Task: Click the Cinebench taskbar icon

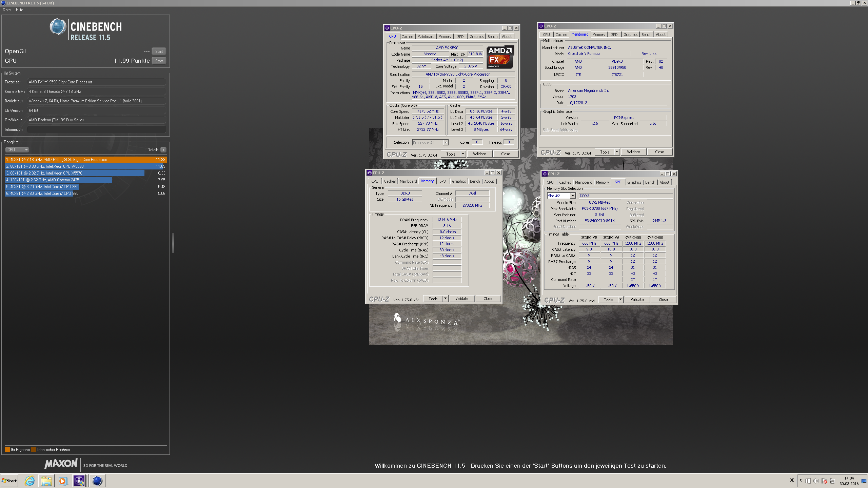Action: [x=97, y=481]
